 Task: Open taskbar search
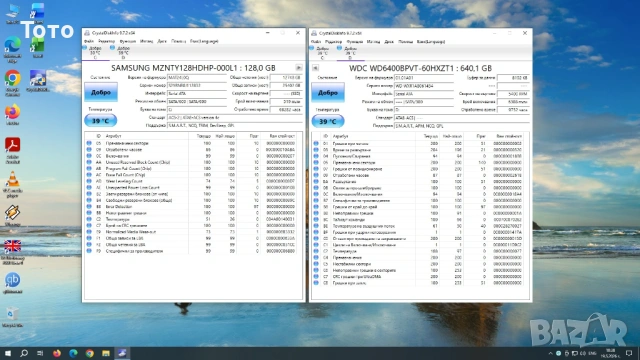24,353
